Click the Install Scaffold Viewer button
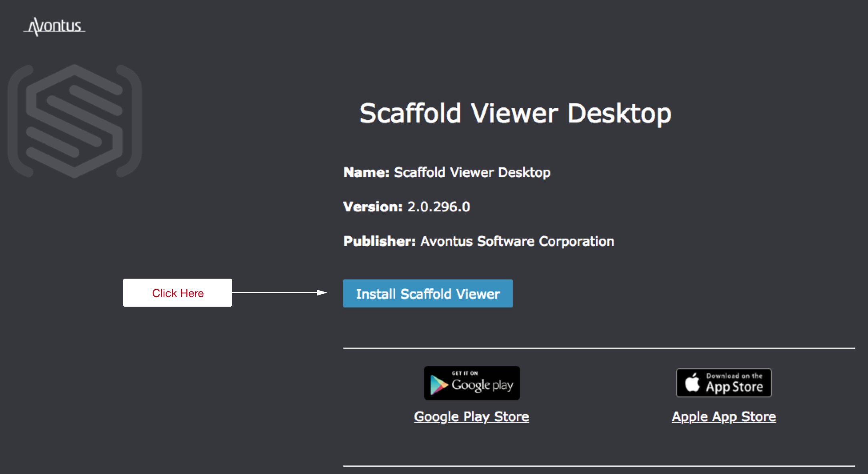This screenshot has height=474, width=868. [428, 293]
